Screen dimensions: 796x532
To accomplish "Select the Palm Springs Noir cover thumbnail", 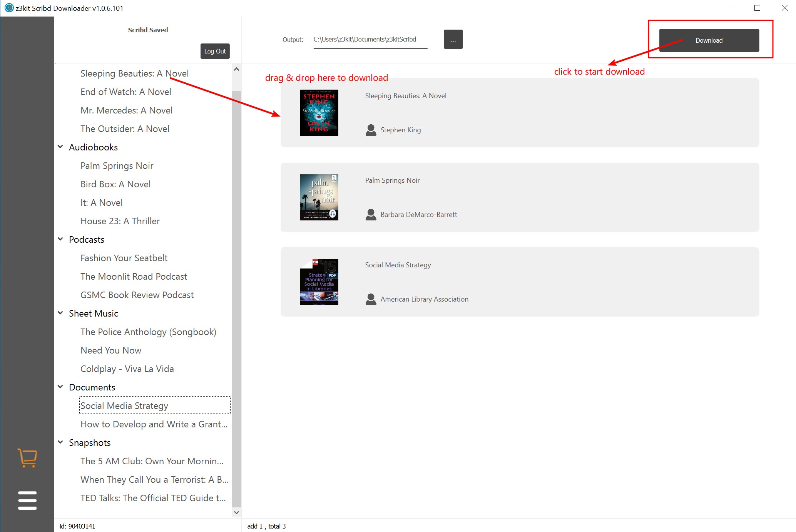I will coord(319,197).
